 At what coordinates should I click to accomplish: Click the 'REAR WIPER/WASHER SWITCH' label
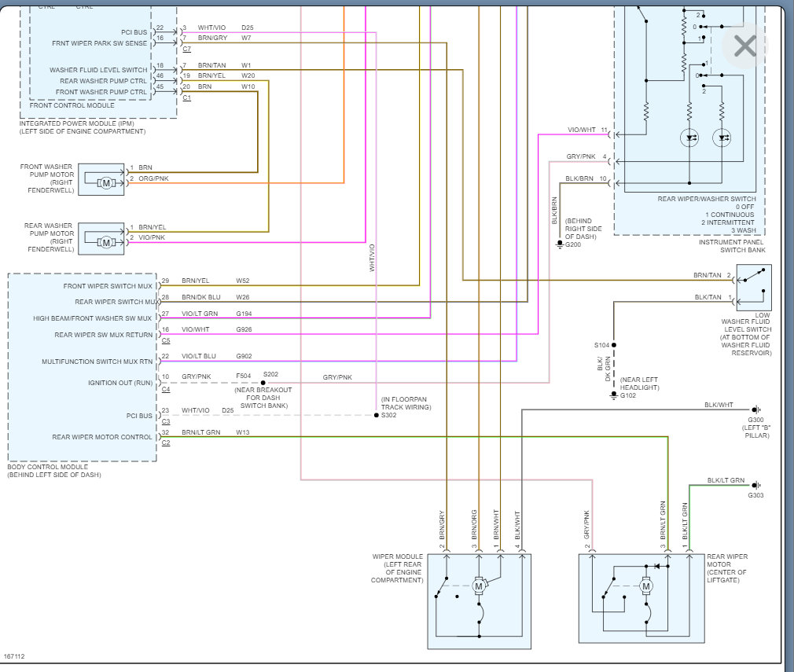tap(707, 199)
